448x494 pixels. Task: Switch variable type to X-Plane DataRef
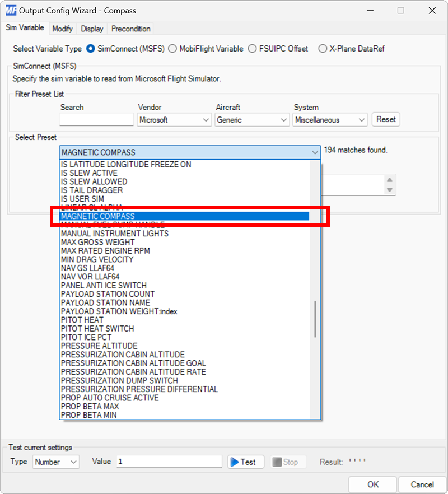pos(323,49)
